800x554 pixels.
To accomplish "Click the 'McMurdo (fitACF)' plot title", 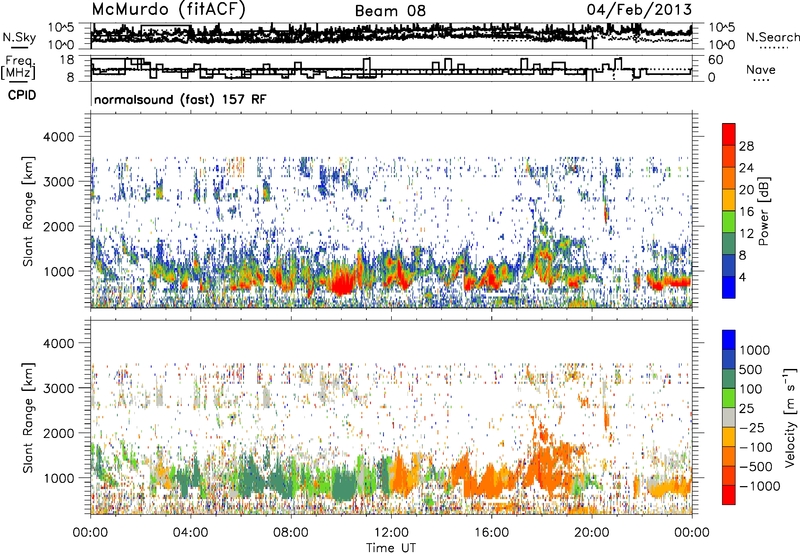I will pyautogui.click(x=168, y=9).
